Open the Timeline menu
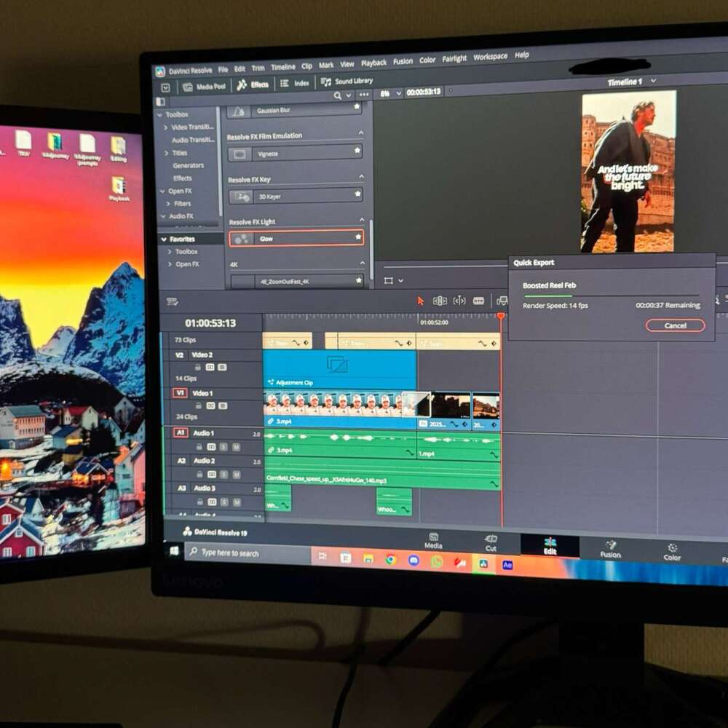Screen dimensions: 728x728 (282, 67)
